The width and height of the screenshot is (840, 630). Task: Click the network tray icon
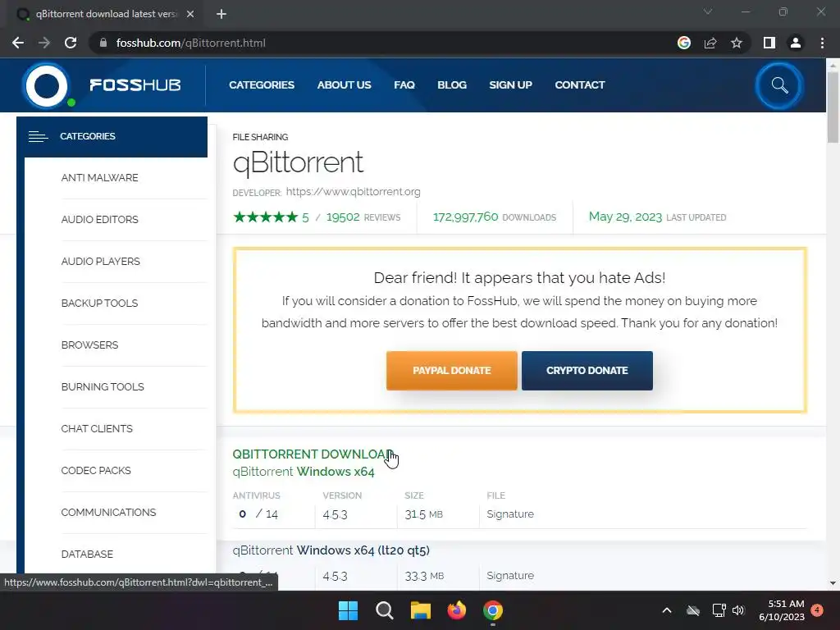pyautogui.click(x=719, y=610)
